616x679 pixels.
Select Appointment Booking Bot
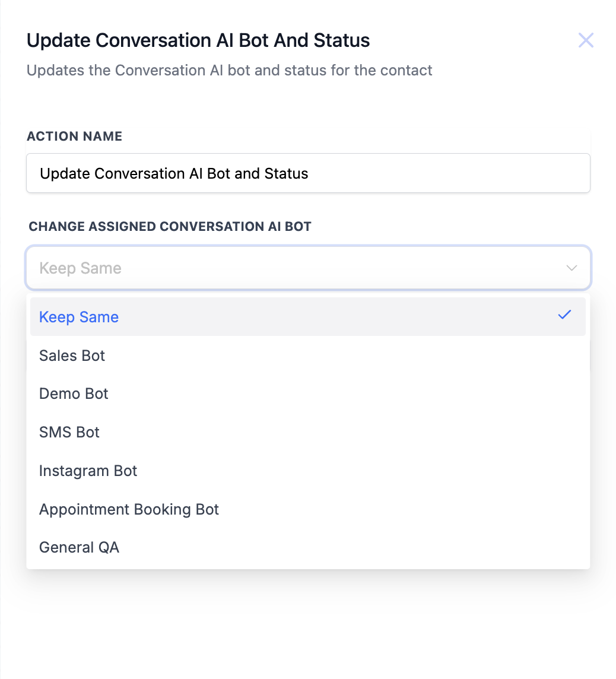[129, 509]
